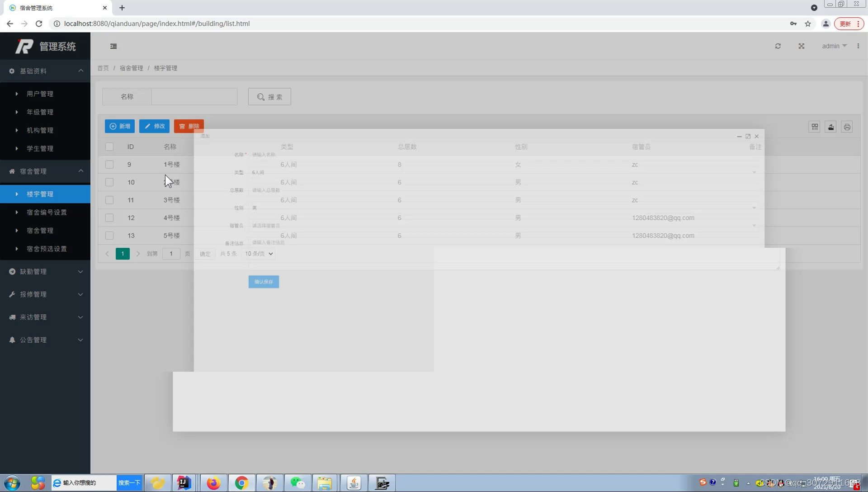Click the 修改 edit button
The width and height of the screenshot is (868, 492).
pyautogui.click(x=154, y=126)
